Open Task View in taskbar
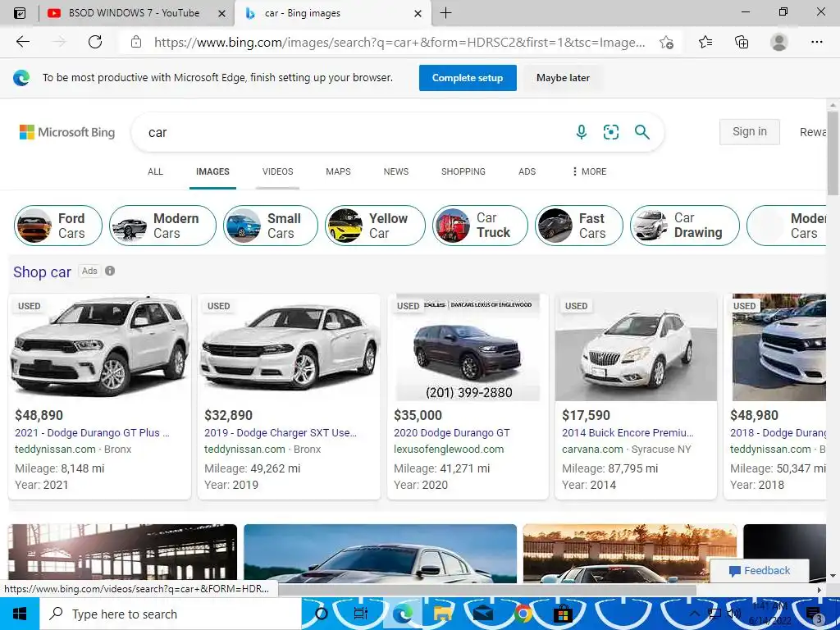The width and height of the screenshot is (840, 630). pos(361,614)
